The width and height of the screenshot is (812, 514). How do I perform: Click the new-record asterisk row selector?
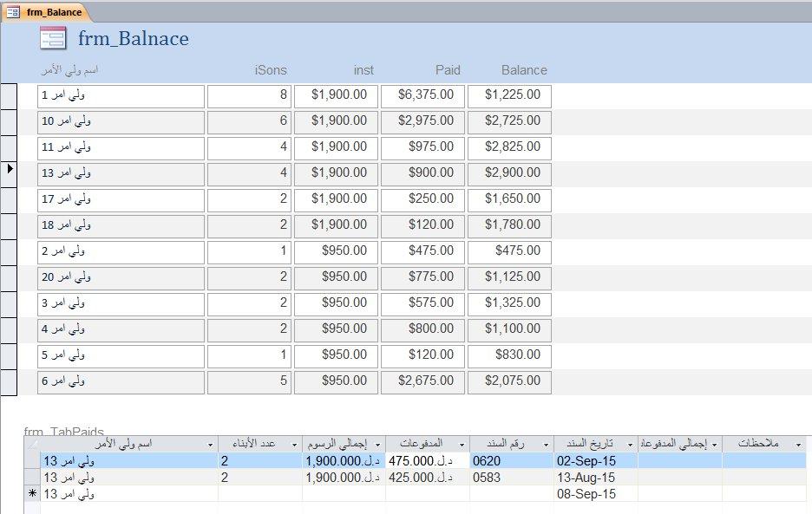click(x=32, y=494)
